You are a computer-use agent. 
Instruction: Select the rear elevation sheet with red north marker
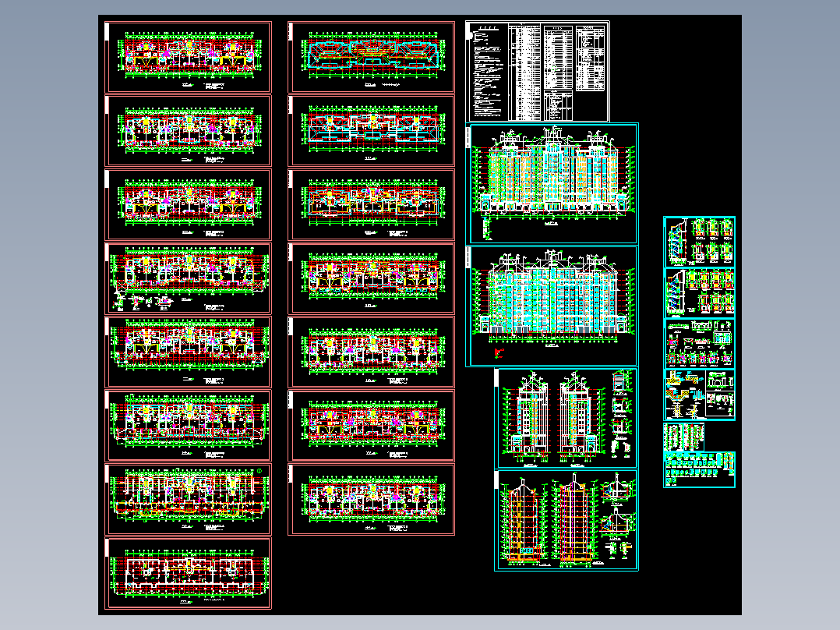click(x=552, y=306)
